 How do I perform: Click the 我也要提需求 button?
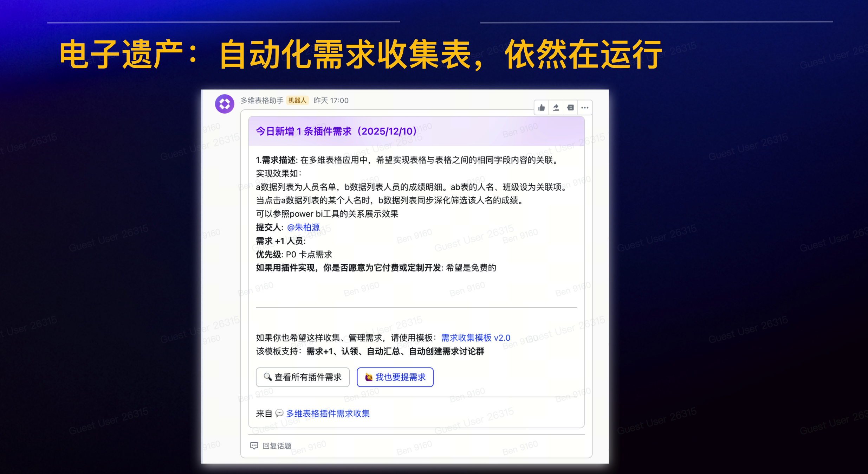pos(395,377)
